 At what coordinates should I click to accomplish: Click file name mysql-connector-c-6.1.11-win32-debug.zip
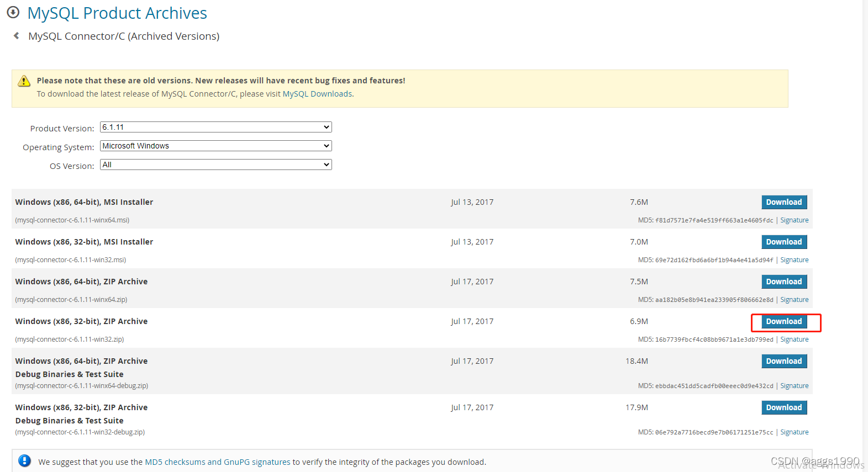point(80,432)
